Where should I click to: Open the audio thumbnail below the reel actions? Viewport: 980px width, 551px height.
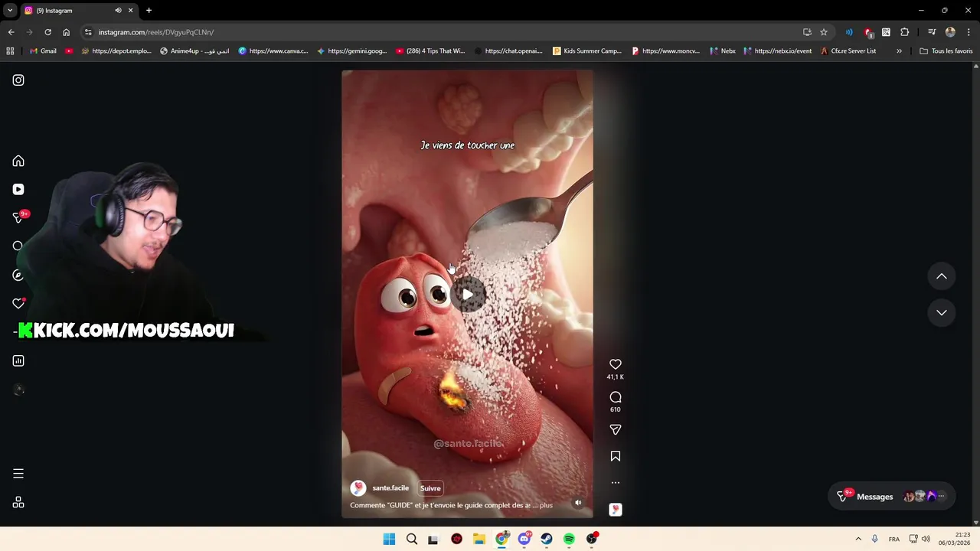615,510
